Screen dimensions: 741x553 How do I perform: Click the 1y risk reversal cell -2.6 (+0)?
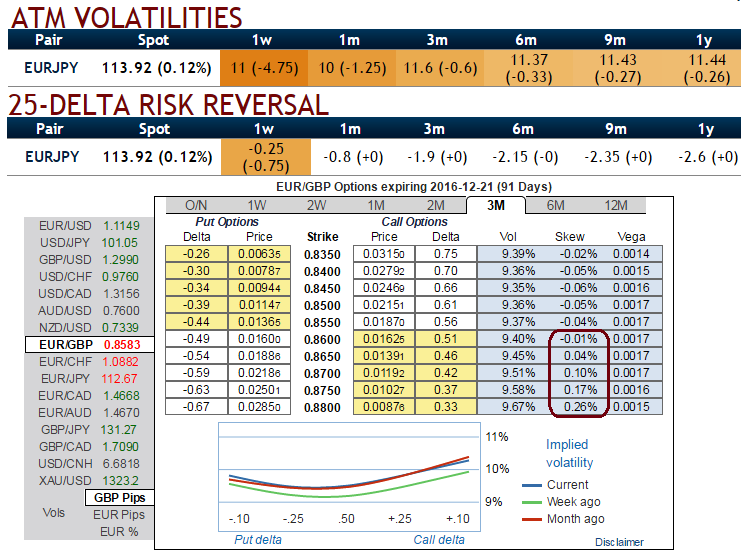708,157
